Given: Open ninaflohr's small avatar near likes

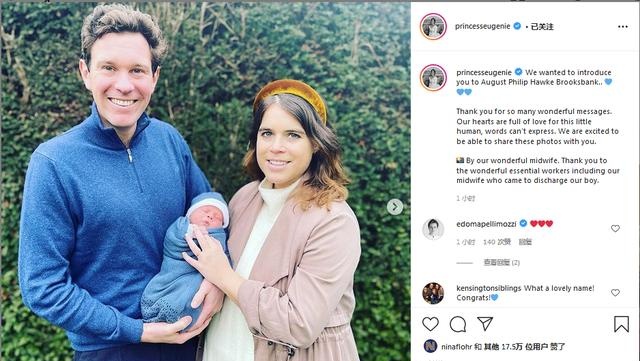Looking at the screenshot, I should pyautogui.click(x=431, y=346).
